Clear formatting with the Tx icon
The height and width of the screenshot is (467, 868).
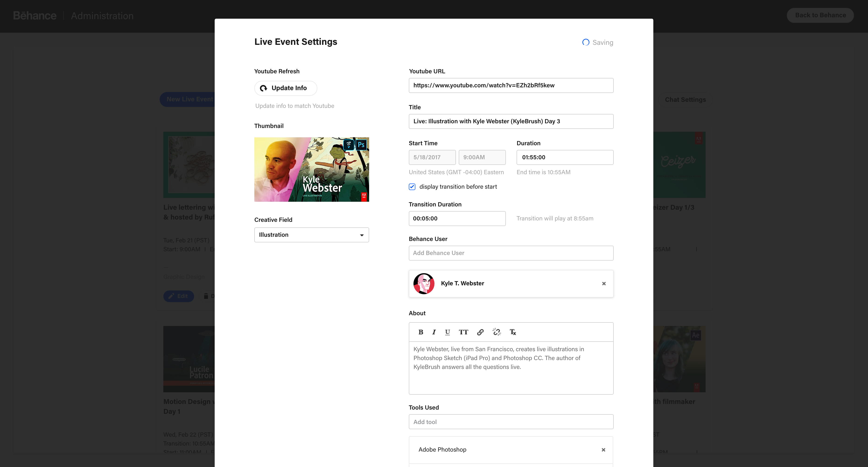[512, 332]
